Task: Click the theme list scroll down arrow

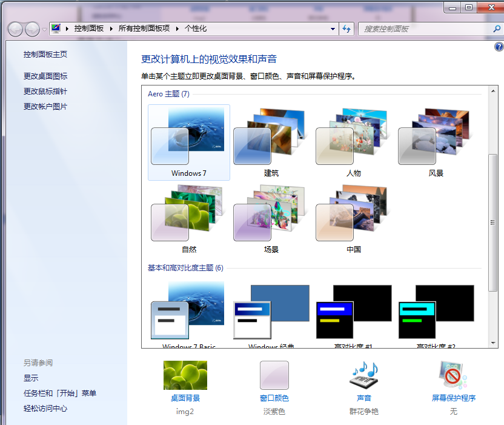Action: coord(493,343)
